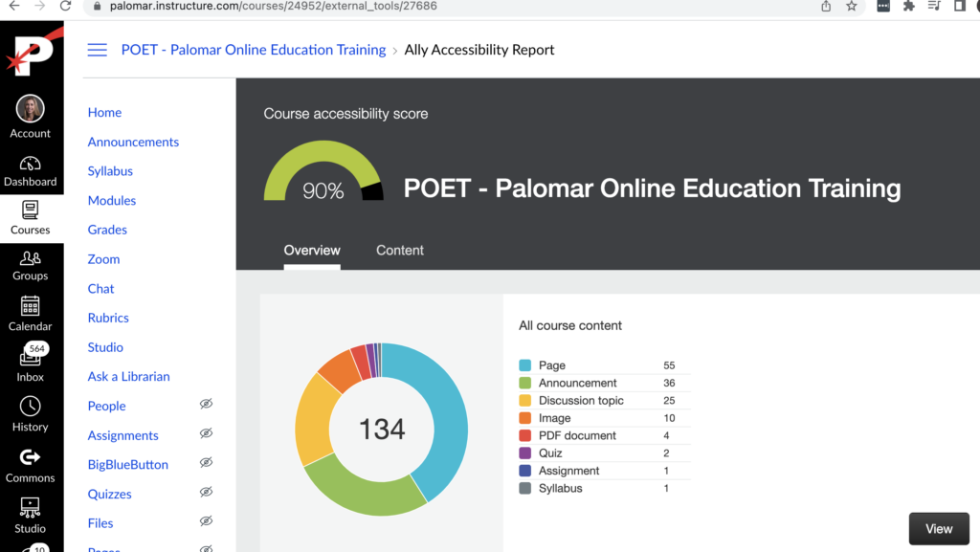Screen dimensions: 980x552
Task: Click the gray Syllabus legend swatch
Action: 525,488
